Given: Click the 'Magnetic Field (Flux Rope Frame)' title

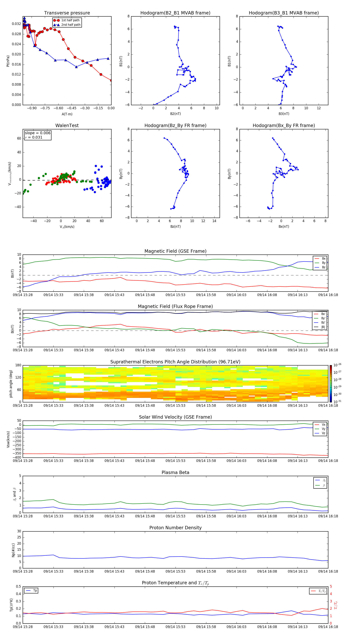Looking at the screenshot, I should [x=175, y=307].
